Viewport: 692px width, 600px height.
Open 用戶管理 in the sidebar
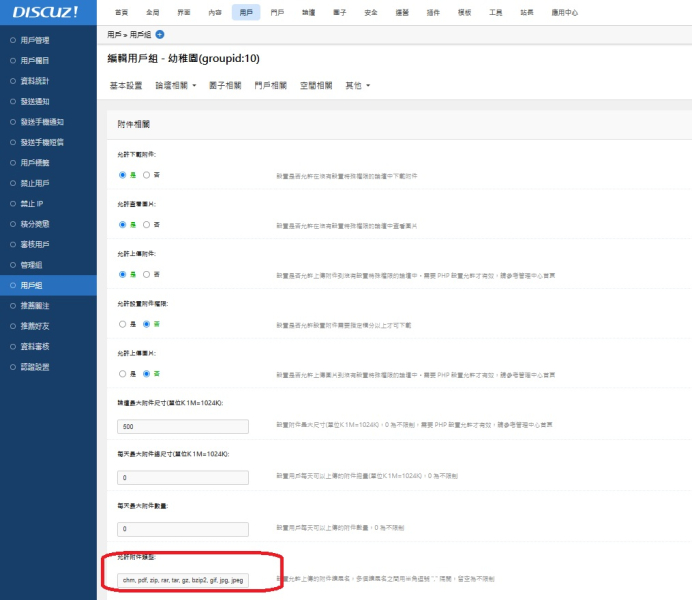(35, 40)
